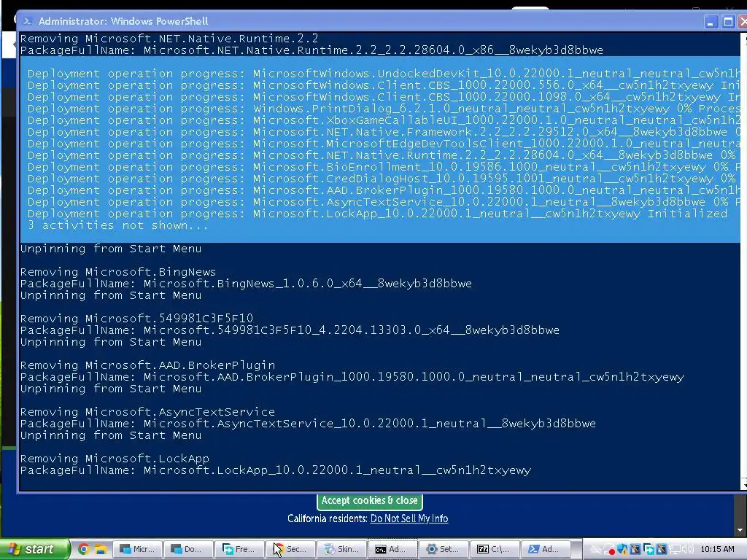The height and width of the screenshot is (560, 747).
Task: Open the volume speaker tray icon
Action: (x=688, y=550)
